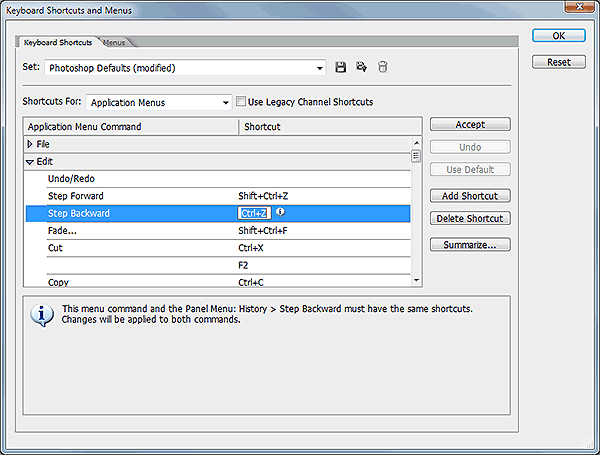This screenshot has height=455, width=600.
Task: Click the Application Menu Command column header
Action: [131, 127]
